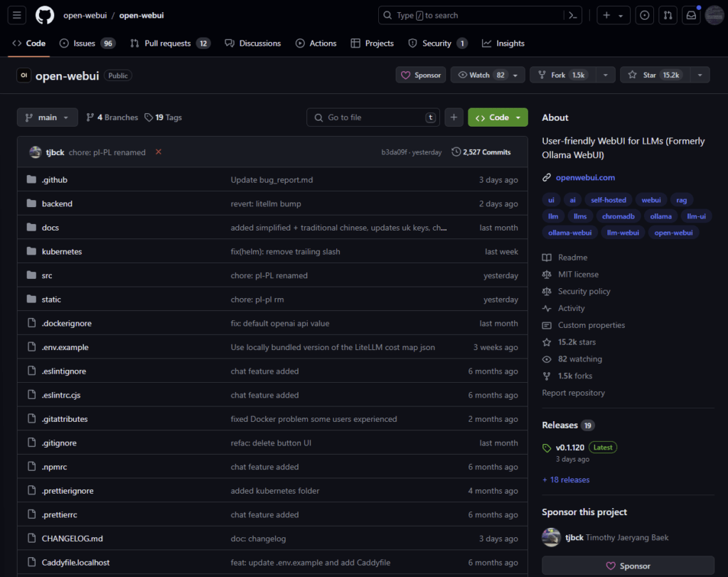Viewport: 728px width, 577px height.
Task: Expand the main branch selector
Action: coord(48,117)
